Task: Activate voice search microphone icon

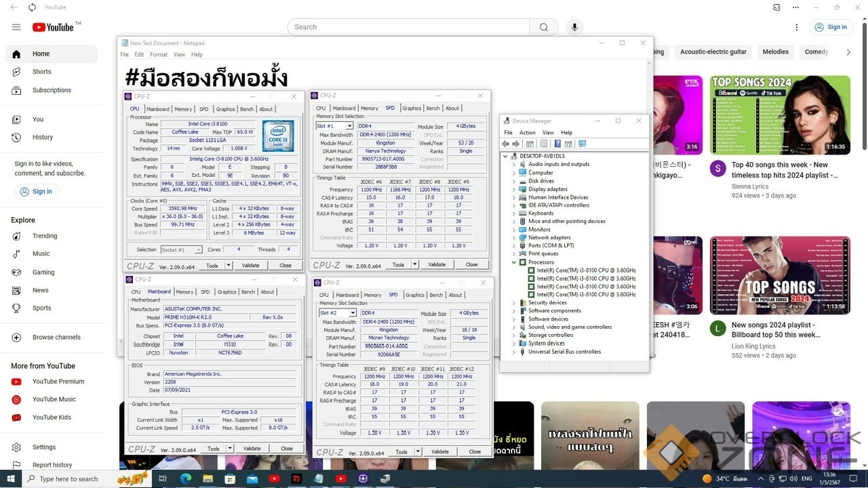Action: pos(574,27)
